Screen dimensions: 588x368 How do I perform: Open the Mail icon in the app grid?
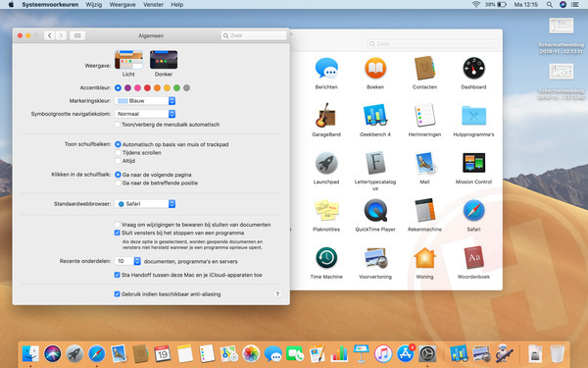click(x=424, y=163)
